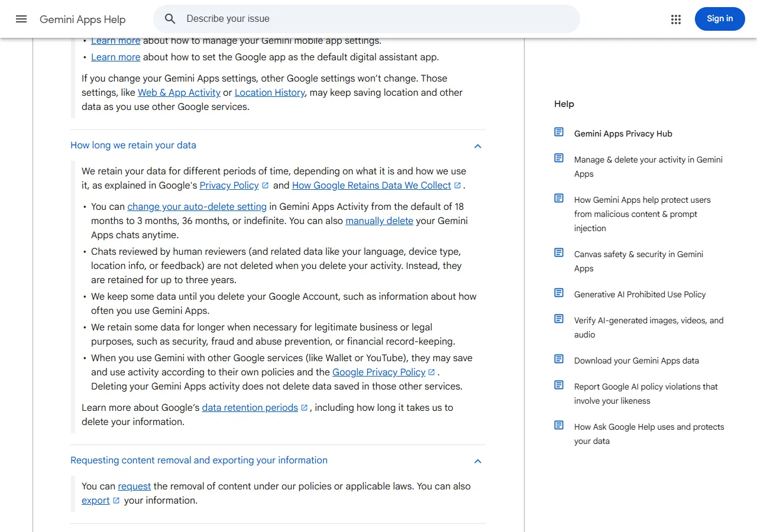757x532 pixels.
Task: Click external-link icon next to Privacy Policy
Action: [x=266, y=186]
